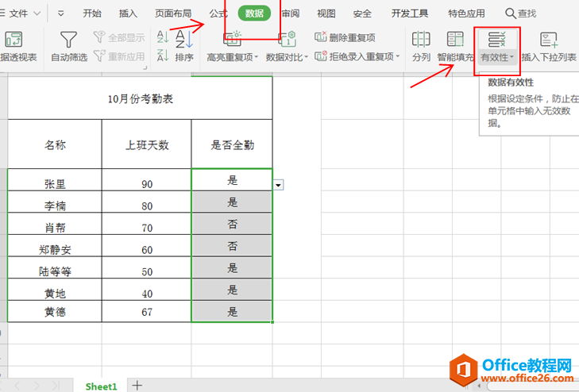
Task: Expand the quick access dropdown arrow beside 文件
Action: (x=61, y=13)
